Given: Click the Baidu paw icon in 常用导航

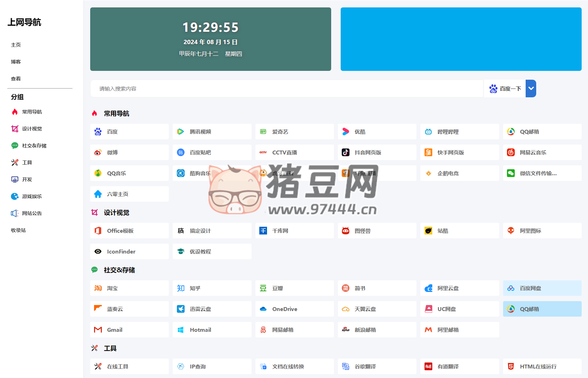Looking at the screenshot, I should (98, 132).
